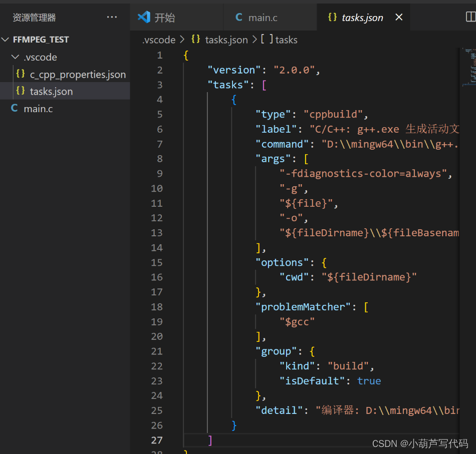Screen dimensions: 476x454
Task: Collapse the FFMPEG_TEST project root
Action: [5, 39]
